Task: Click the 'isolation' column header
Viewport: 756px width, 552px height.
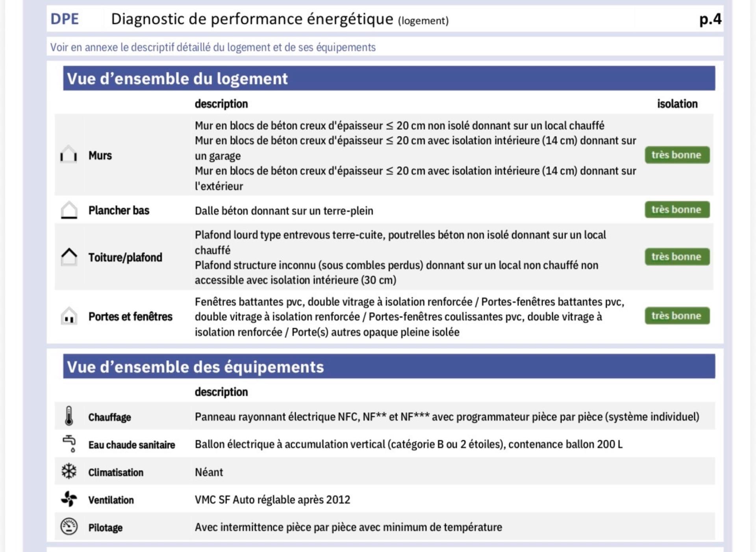Action: (677, 104)
